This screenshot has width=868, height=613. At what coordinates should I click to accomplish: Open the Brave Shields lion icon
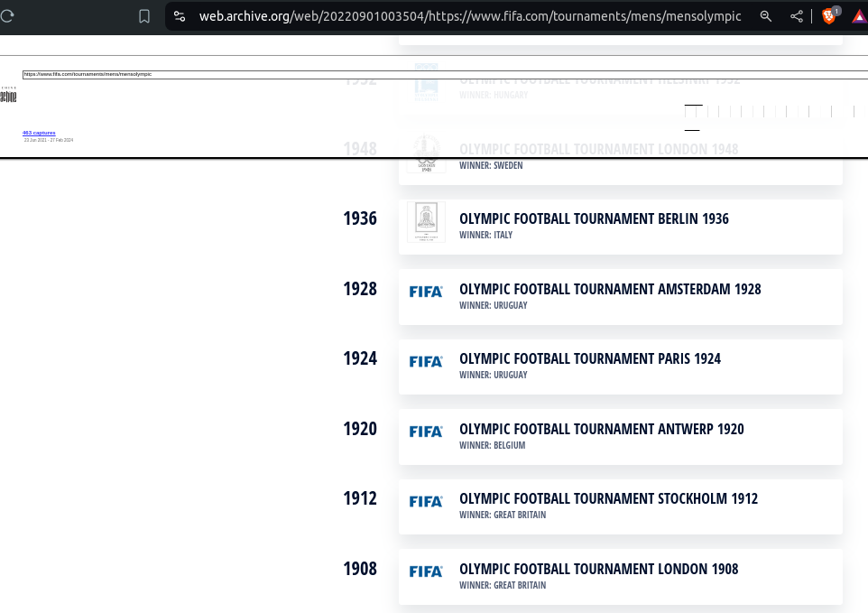coord(828,16)
